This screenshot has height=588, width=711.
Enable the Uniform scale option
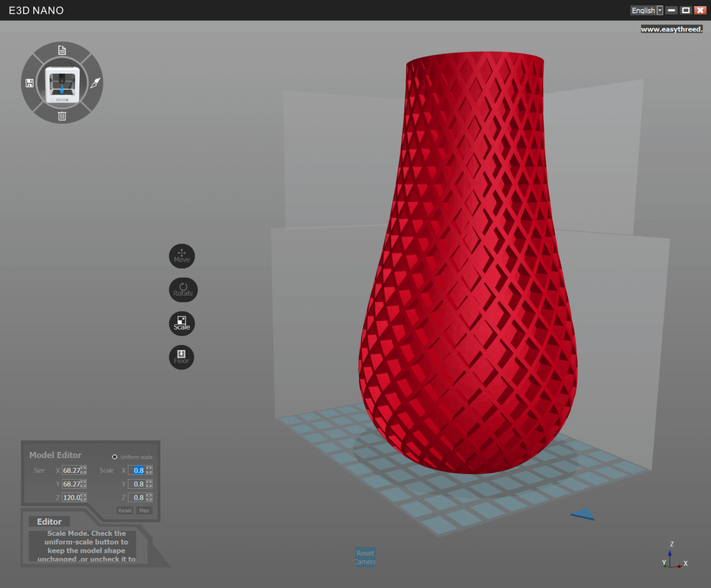tap(114, 457)
